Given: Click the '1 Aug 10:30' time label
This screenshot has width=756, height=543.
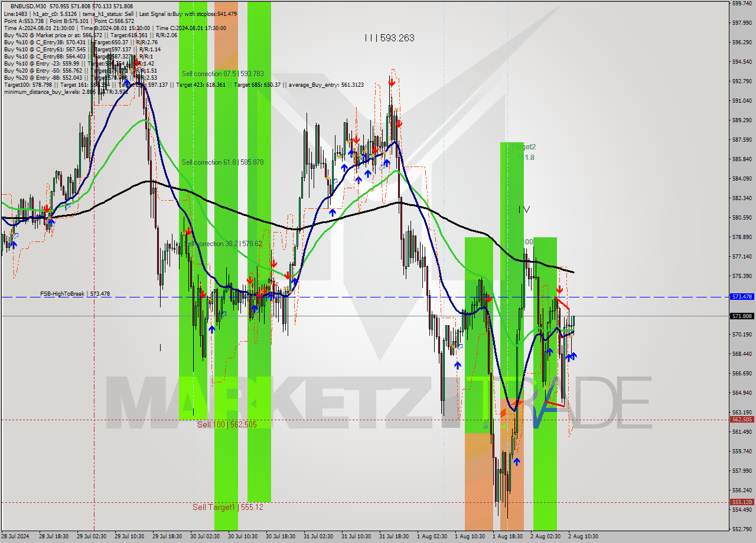Looking at the screenshot, I should point(470,537).
